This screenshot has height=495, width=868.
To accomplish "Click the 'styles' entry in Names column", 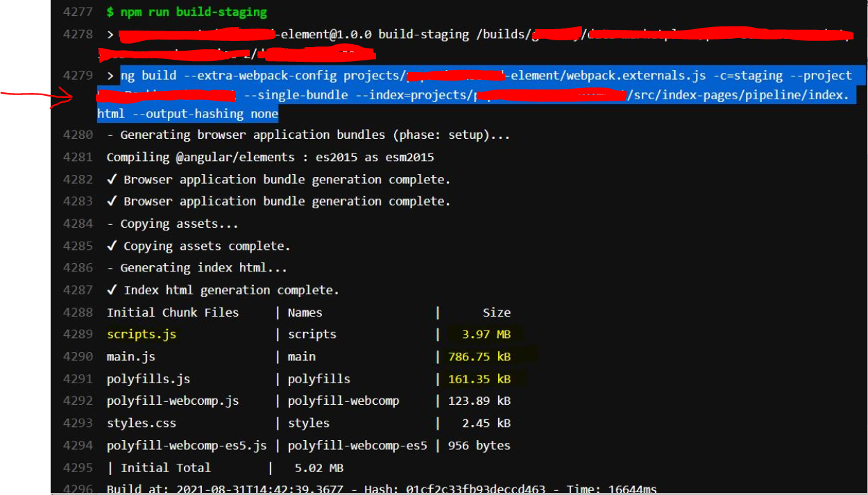I will click(x=309, y=423).
